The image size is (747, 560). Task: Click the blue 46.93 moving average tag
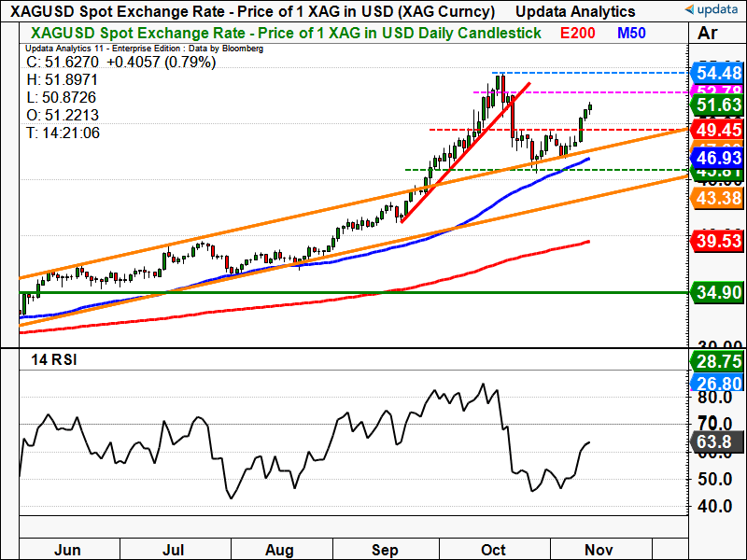716,161
